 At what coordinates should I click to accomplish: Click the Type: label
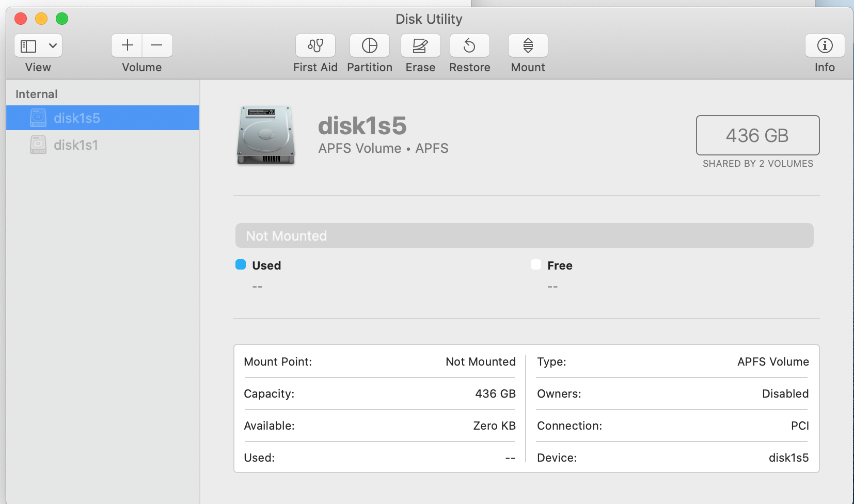[551, 361]
